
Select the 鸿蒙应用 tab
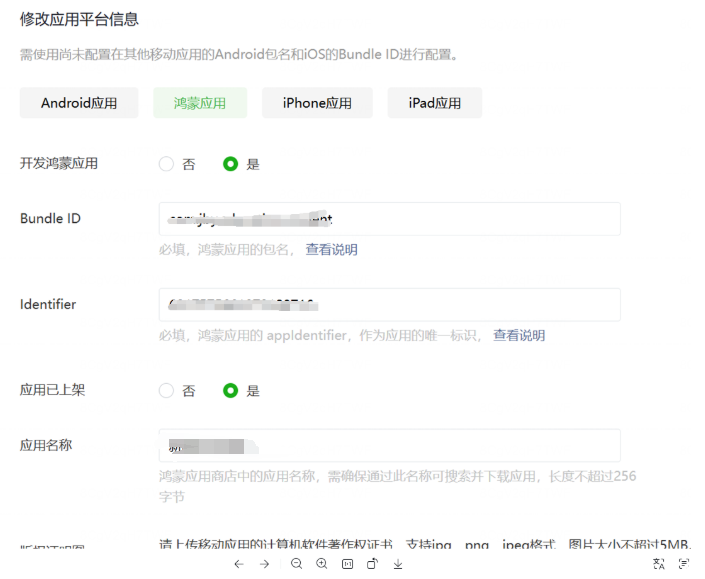[x=200, y=103]
